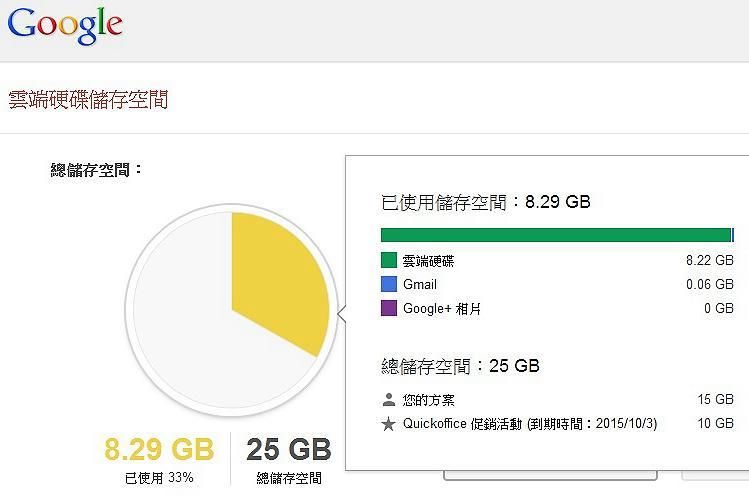Select the Gmail 0.06 GB row

pyautogui.click(x=557, y=284)
